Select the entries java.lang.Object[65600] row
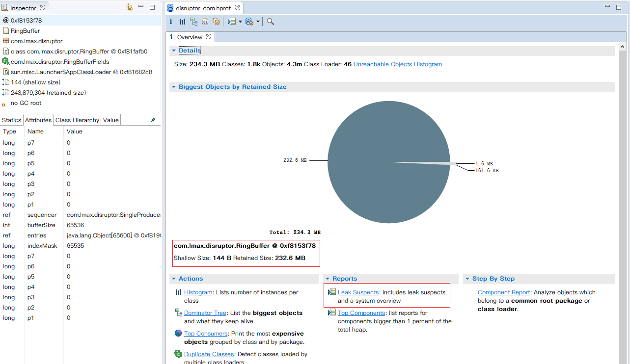Viewport: 630px width, 364px height. (81, 235)
